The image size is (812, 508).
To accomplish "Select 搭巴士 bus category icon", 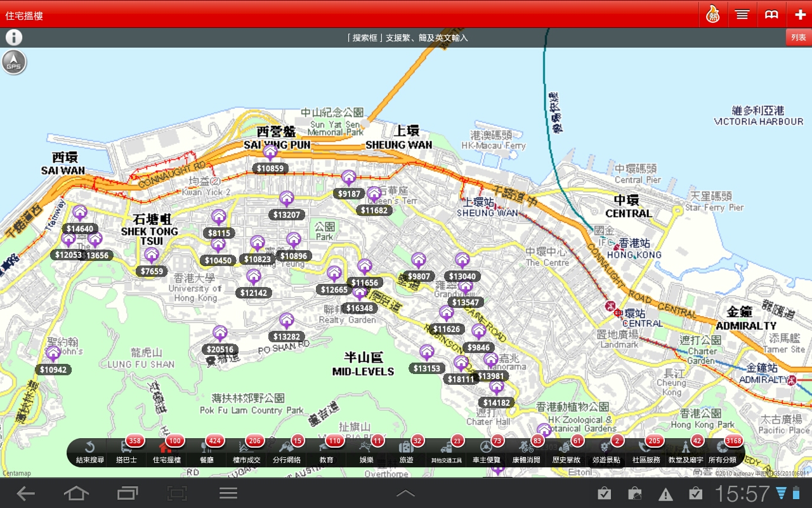I will pyautogui.click(x=127, y=451).
